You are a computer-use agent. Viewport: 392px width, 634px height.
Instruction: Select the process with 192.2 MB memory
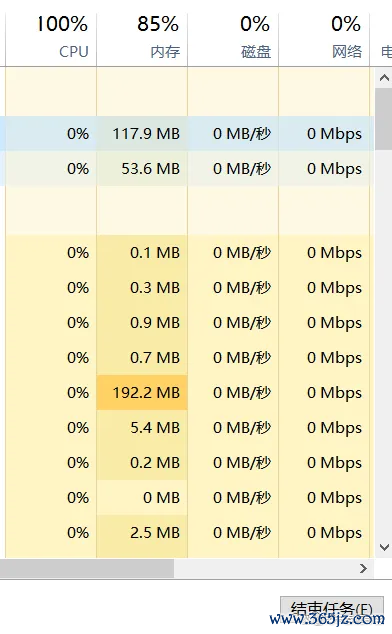(x=187, y=393)
